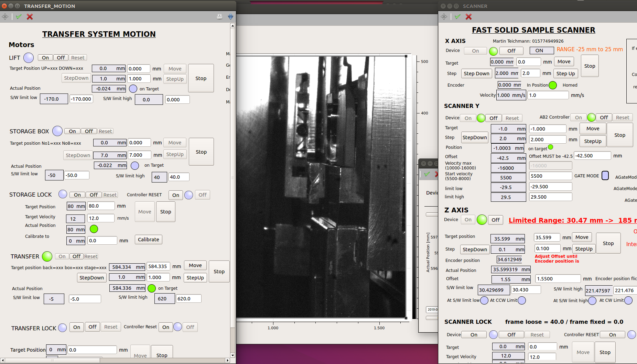Turn X AXIS device Off
The height and width of the screenshot is (364, 637).
tap(511, 51)
